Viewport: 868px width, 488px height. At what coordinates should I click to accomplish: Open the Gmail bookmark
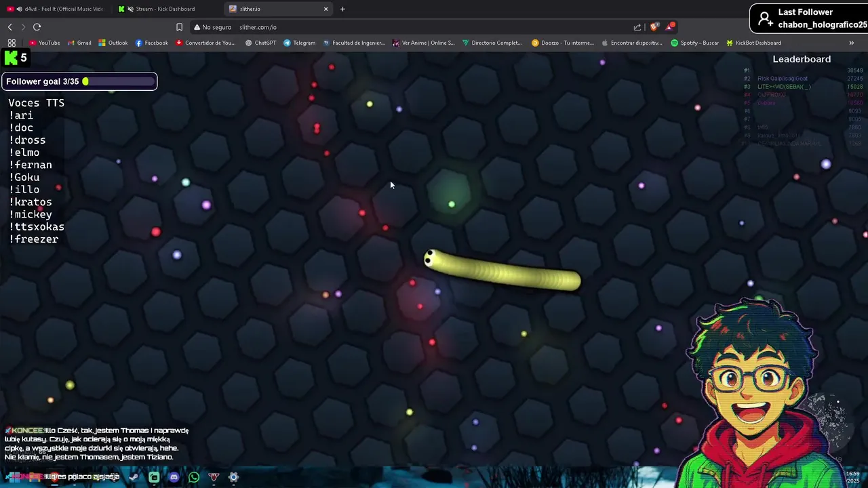(x=79, y=43)
